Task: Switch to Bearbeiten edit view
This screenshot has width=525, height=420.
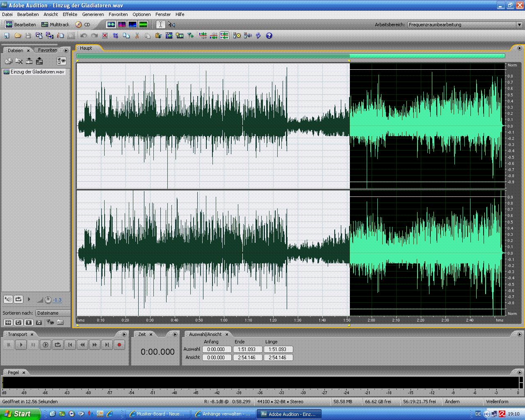Action: pos(21,25)
